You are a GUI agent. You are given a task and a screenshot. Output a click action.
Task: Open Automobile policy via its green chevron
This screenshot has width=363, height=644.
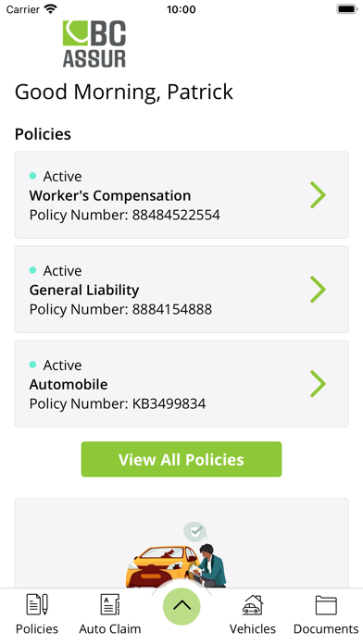(318, 384)
